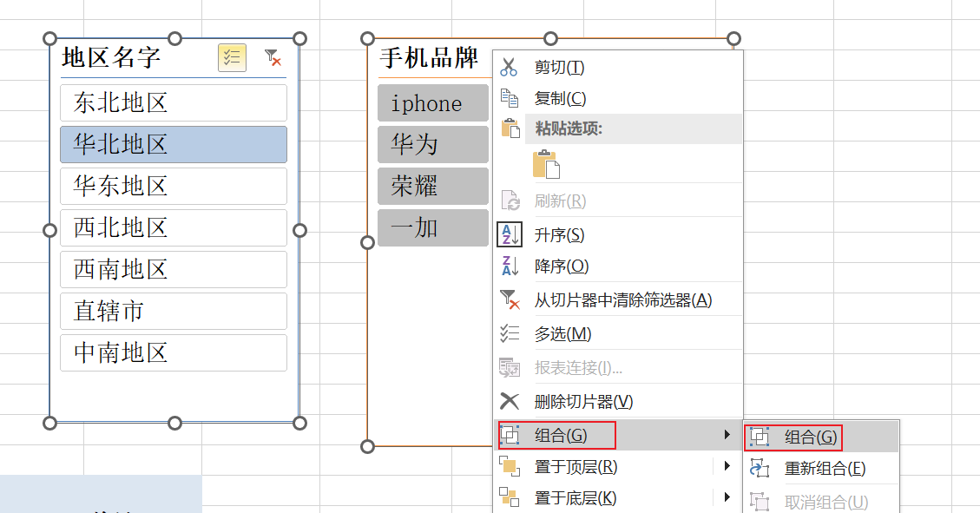Open 组合(G) submenu entry in main menu

617,435
